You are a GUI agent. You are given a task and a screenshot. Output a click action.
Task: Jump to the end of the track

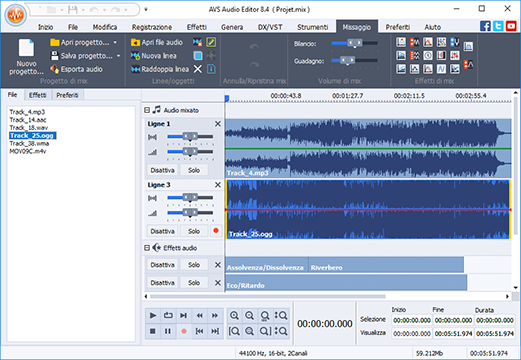tap(215, 331)
